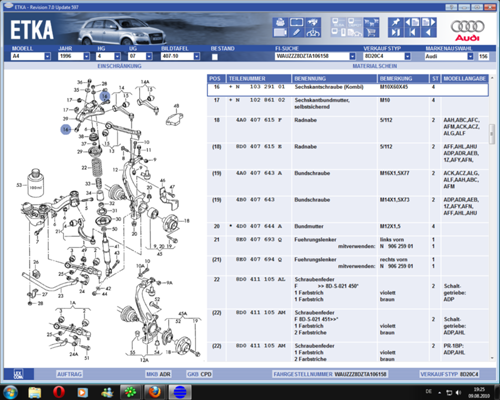Click the TEILENUMMER column header
The height and width of the screenshot is (400, 500).
coord(259,78)
